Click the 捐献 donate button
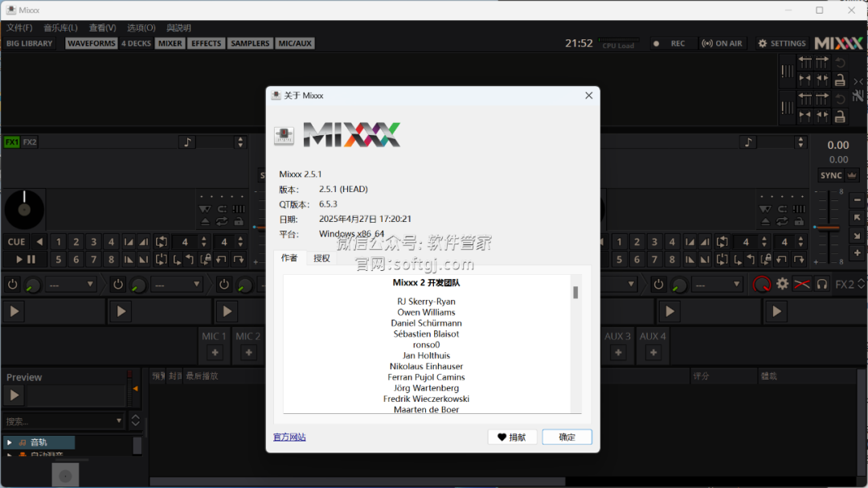Viewport: 868px width, 488px height. 512,437
